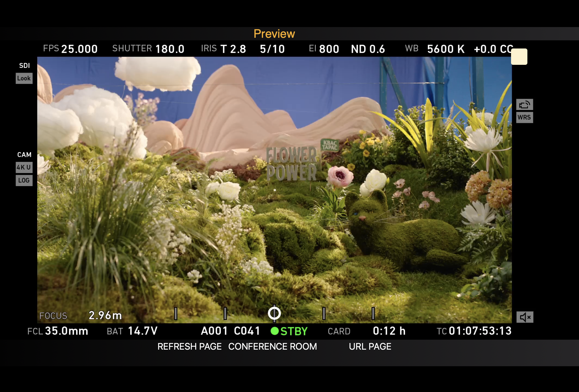Click the white focus ring marker
Image resolution: width=579 pixels, height=392 pixels.
pyautogui.click(x=274, y=313)
